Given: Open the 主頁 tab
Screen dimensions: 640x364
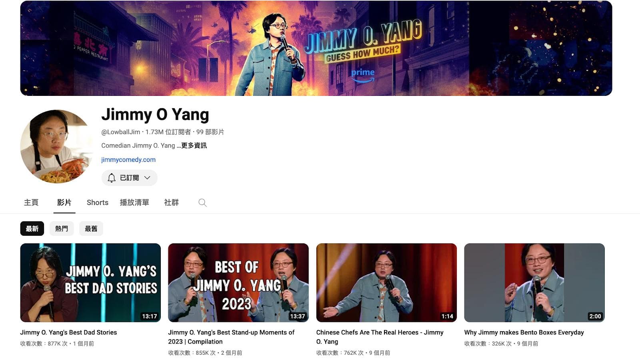Looking at the screenshot, I should point(31,203).
